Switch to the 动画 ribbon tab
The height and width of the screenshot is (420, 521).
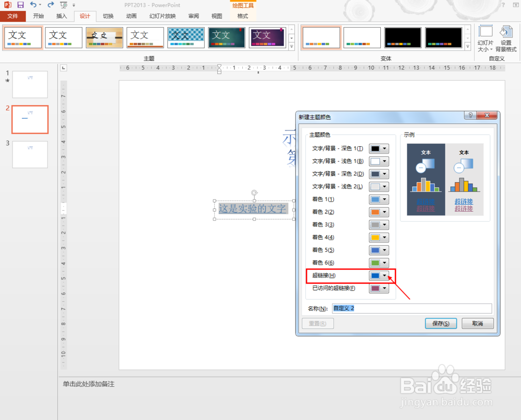click(131, 16)
